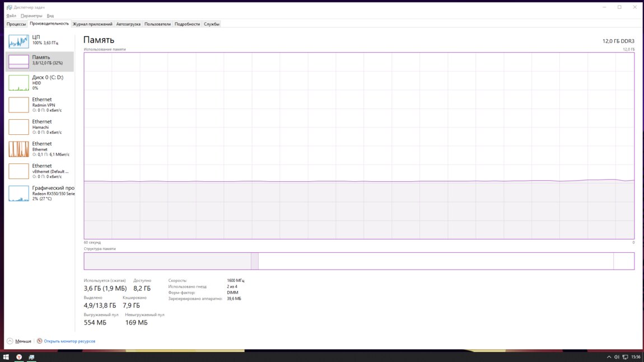Select the ЦП performance graph thumbnail

point(18,41)
